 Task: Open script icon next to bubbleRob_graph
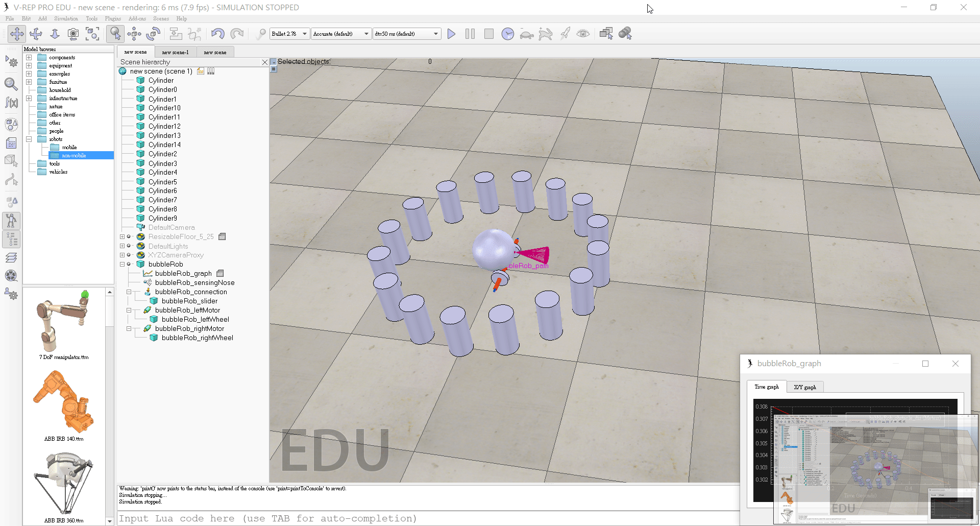click(x=220, y=273)
